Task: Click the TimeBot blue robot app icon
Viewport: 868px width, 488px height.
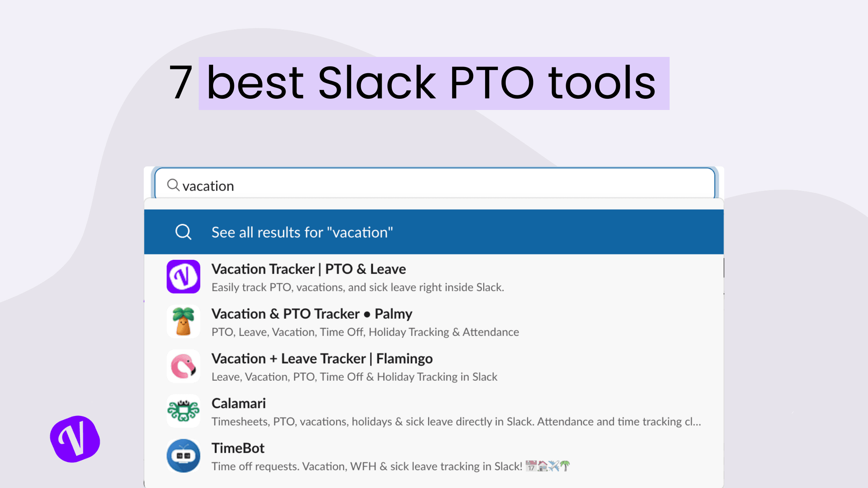Action: pos(183,455)
